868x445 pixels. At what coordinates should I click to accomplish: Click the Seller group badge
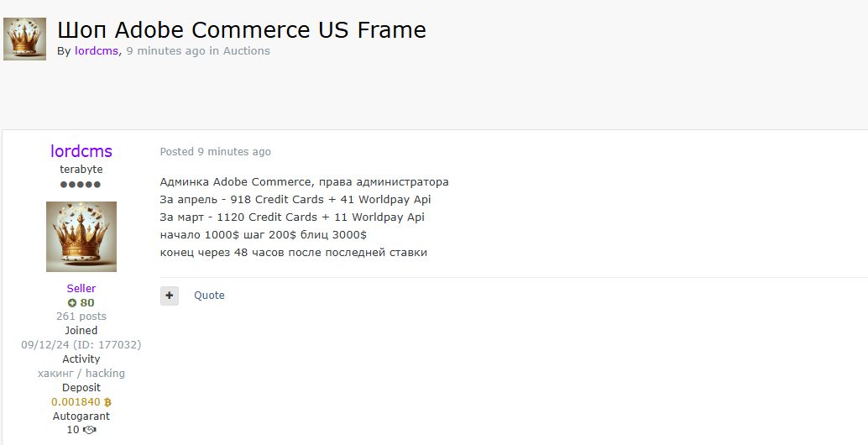tap(81, 288)
